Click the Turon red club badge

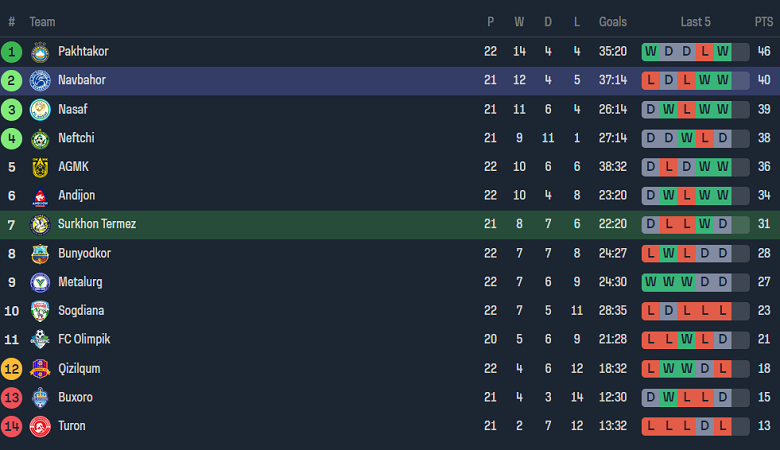(40, 427)
